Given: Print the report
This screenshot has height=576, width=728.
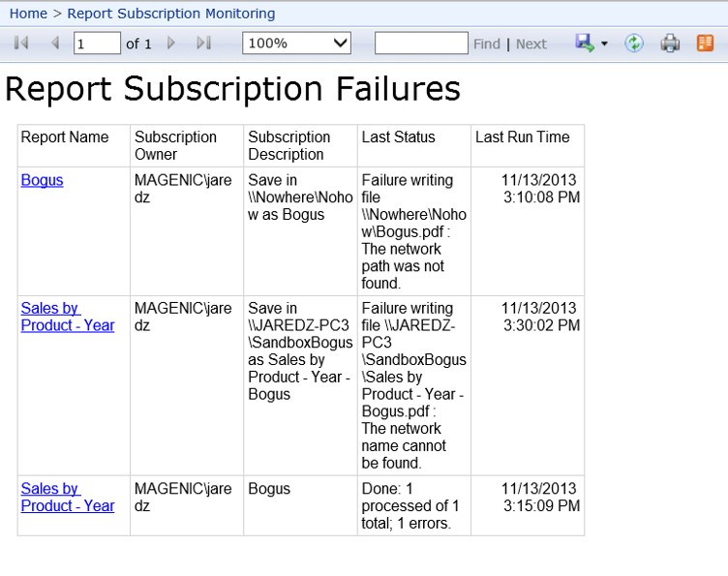Looking at the screenshot, I should [x=670, y=44].
